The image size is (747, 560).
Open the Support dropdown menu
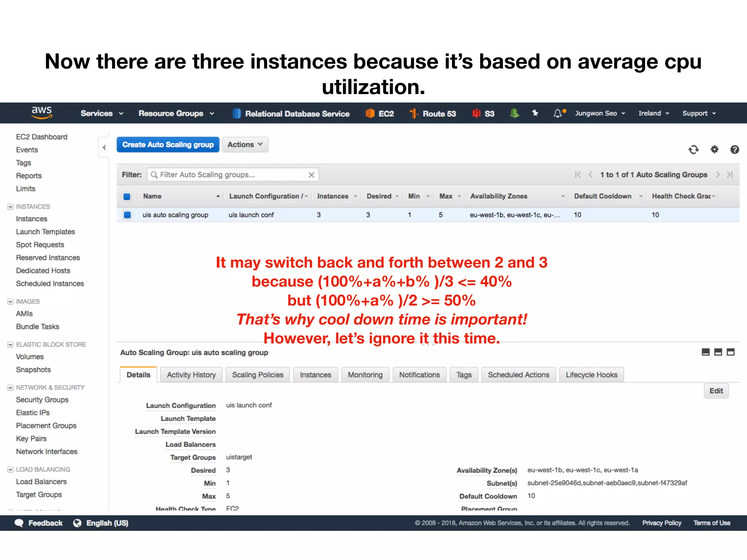coord(699,113)
